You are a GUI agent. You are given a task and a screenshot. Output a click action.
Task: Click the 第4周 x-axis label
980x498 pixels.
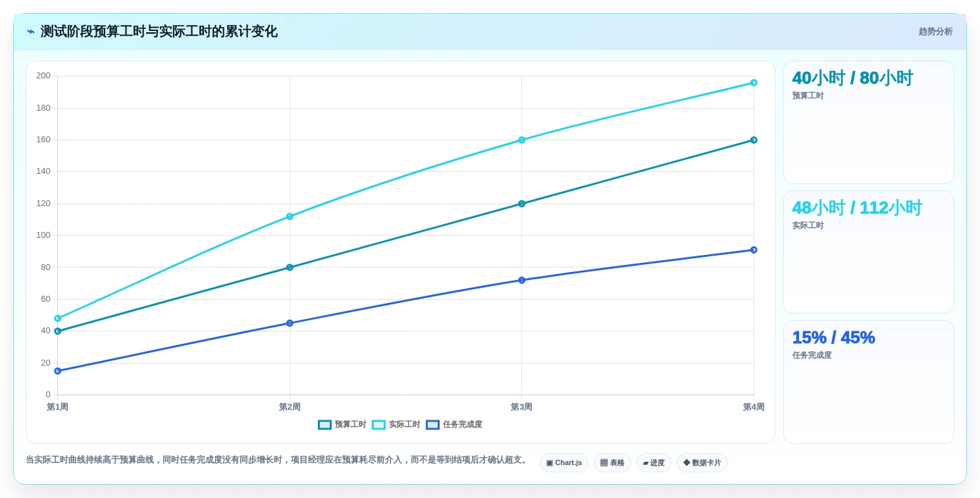[754, 408]
